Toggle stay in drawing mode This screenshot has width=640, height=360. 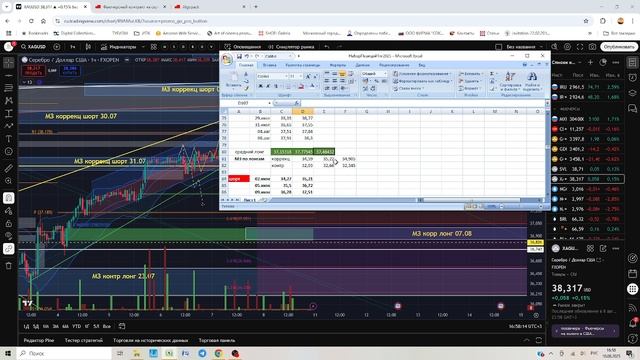tap(9, 211)
